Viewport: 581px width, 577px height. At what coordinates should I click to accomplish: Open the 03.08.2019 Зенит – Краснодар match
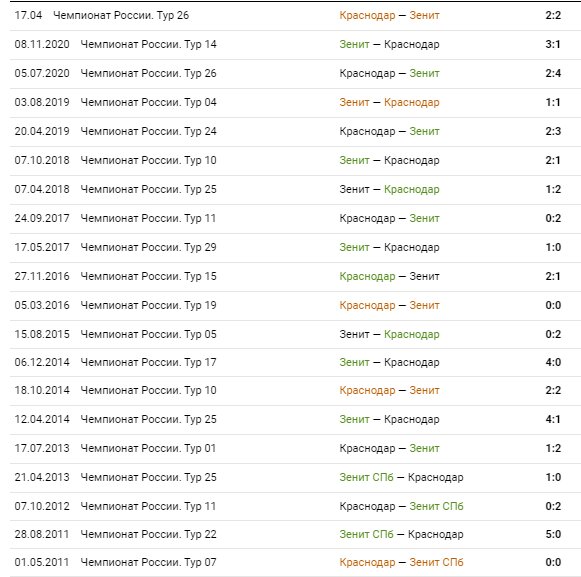(x=295, y=102)
